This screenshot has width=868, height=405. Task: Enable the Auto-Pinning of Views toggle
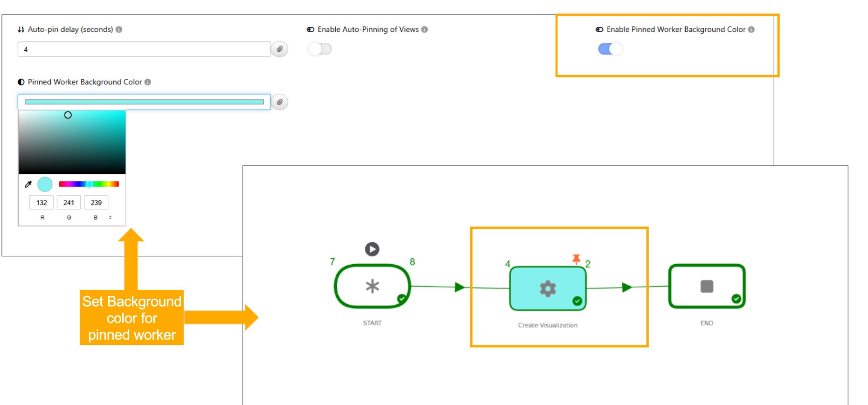click(x=320, y=49)
